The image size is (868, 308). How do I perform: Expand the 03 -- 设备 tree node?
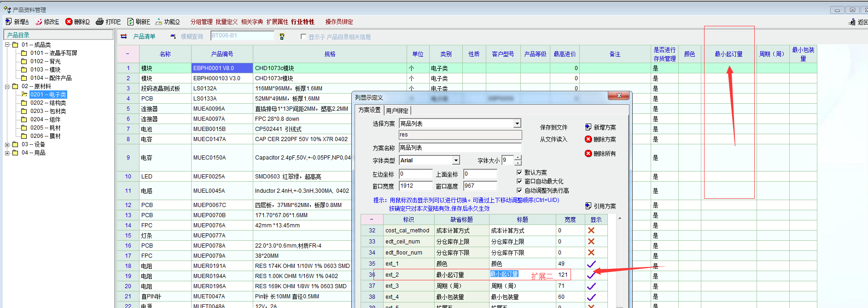(7, 144)
